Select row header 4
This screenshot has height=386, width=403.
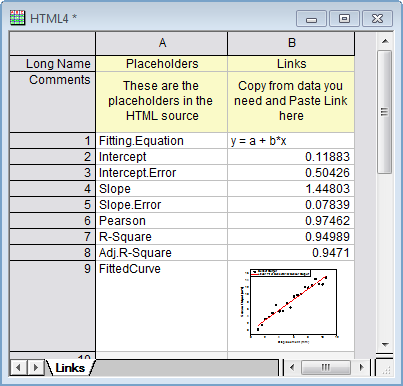(x=53, y=189)
